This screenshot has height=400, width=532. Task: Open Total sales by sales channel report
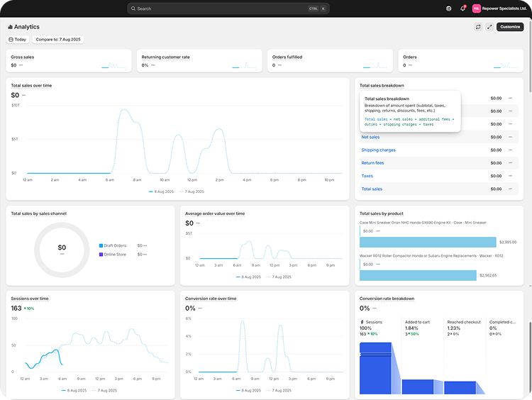39,213
